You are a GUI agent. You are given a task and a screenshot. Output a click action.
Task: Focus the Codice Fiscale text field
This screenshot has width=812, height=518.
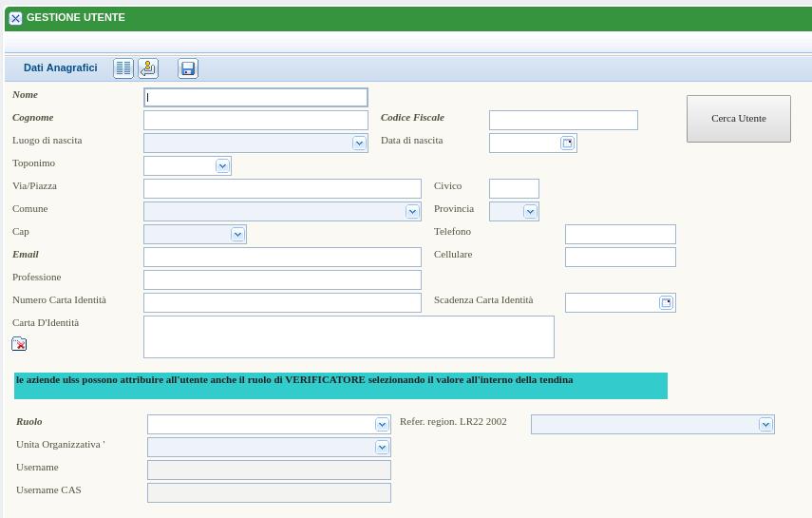click(x=563, y=120)
